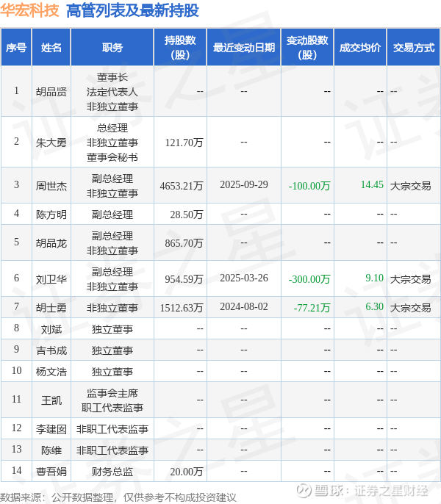The image size is (441, 504).
Task: Click 财务总监 position cell
Action: 112,472
